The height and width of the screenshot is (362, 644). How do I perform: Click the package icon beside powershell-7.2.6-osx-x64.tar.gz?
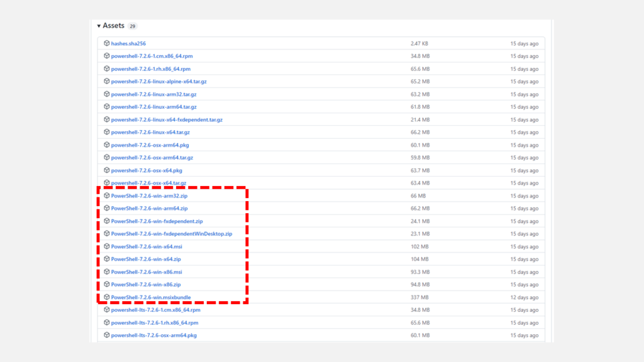coord(107,183)
